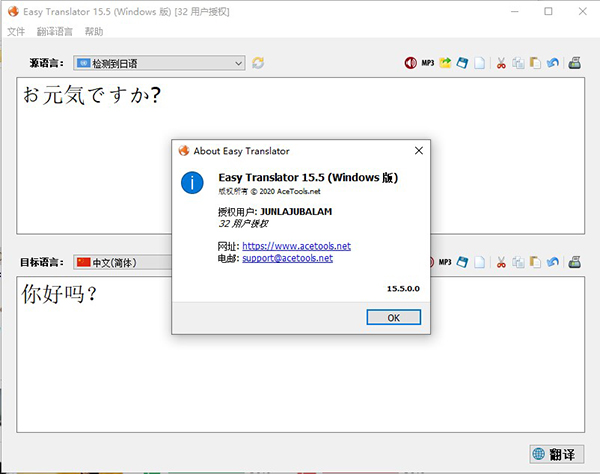Click the 2020 AceTools.net copyright line
This screenshot has width=600, height=474.
269,191
